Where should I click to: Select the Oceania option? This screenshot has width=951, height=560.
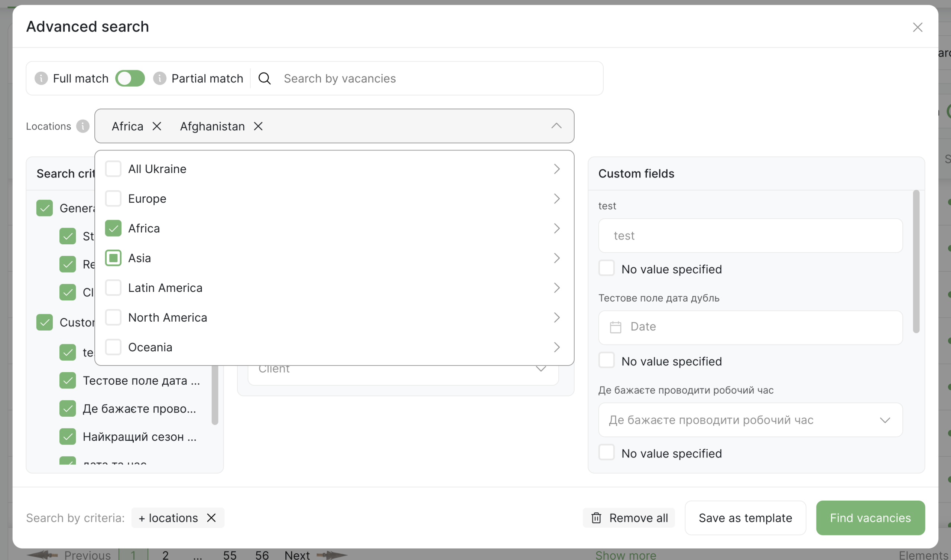point(150,348)
